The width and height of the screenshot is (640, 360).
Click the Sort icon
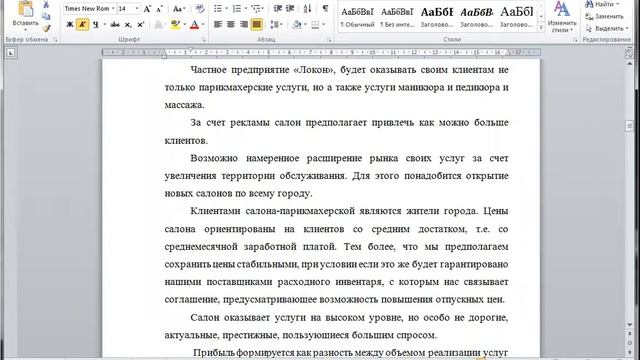[x=307, y=9]
